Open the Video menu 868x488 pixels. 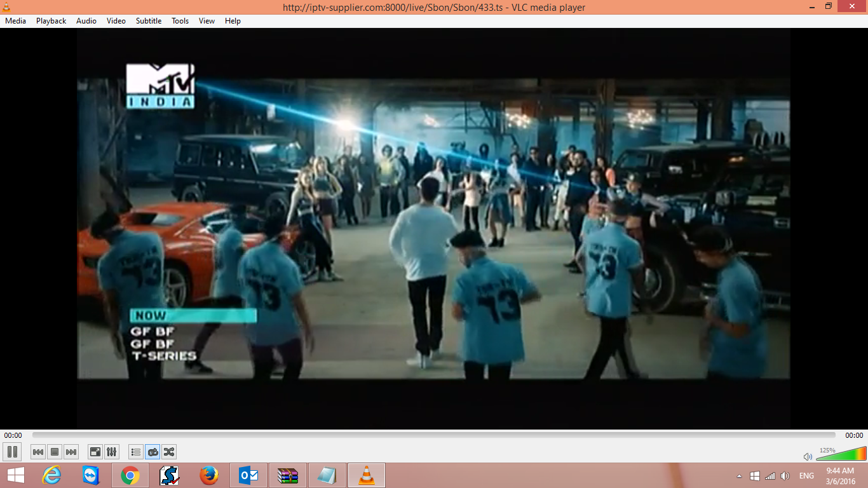click(x=116, y=21)
